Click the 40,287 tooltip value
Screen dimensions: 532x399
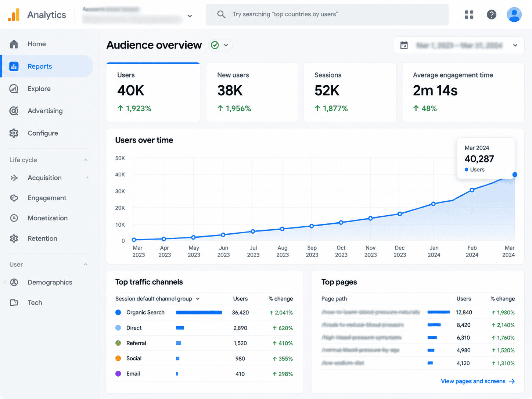(x=479, y=159)
